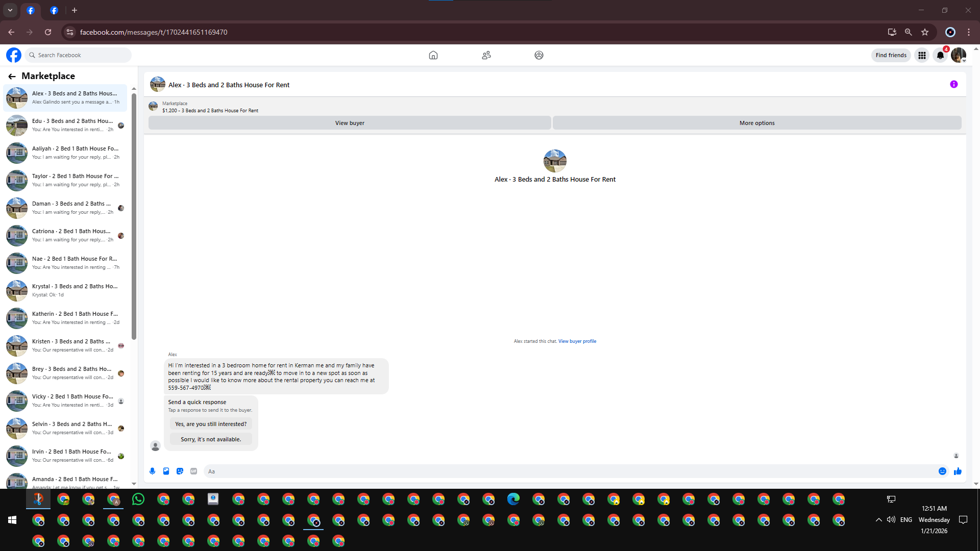
Task: Open Catriona conversation in Marketplace list
Action: coord(65,236)
